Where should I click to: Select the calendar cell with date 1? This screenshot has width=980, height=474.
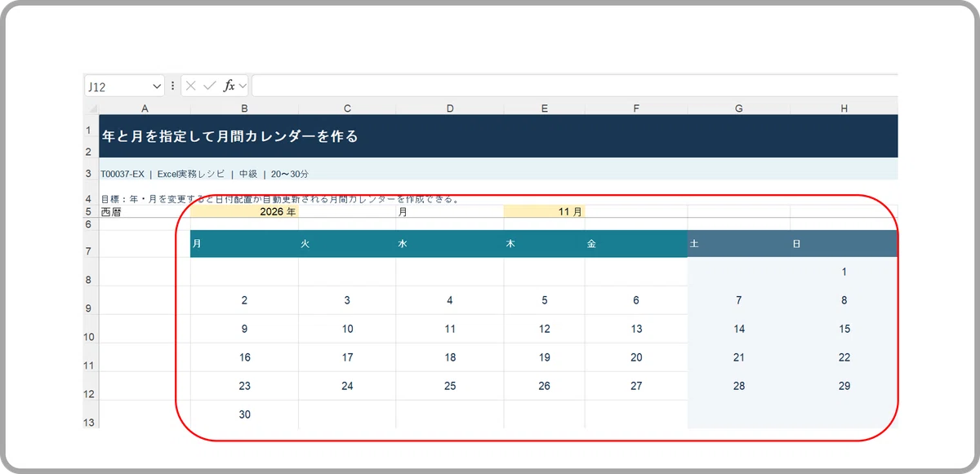(844, 272)
